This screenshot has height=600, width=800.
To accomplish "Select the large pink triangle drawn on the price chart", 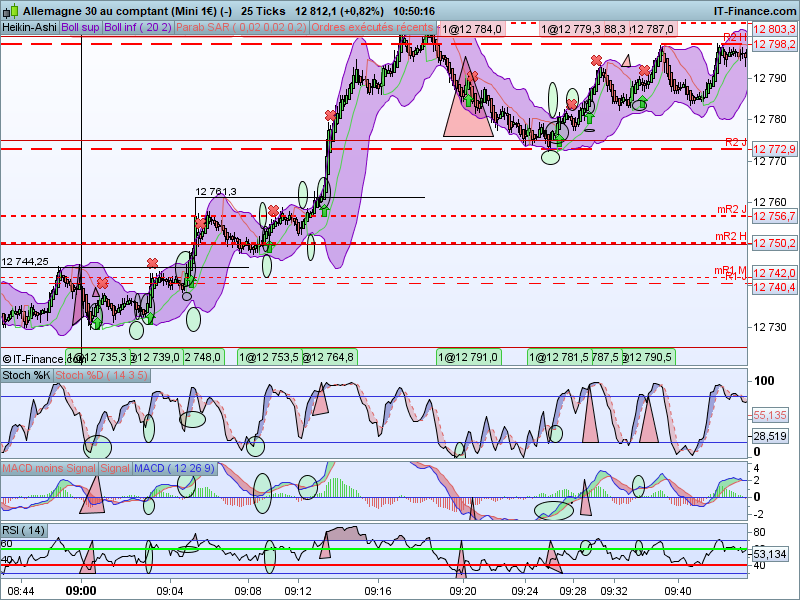I will pos(468,99).
